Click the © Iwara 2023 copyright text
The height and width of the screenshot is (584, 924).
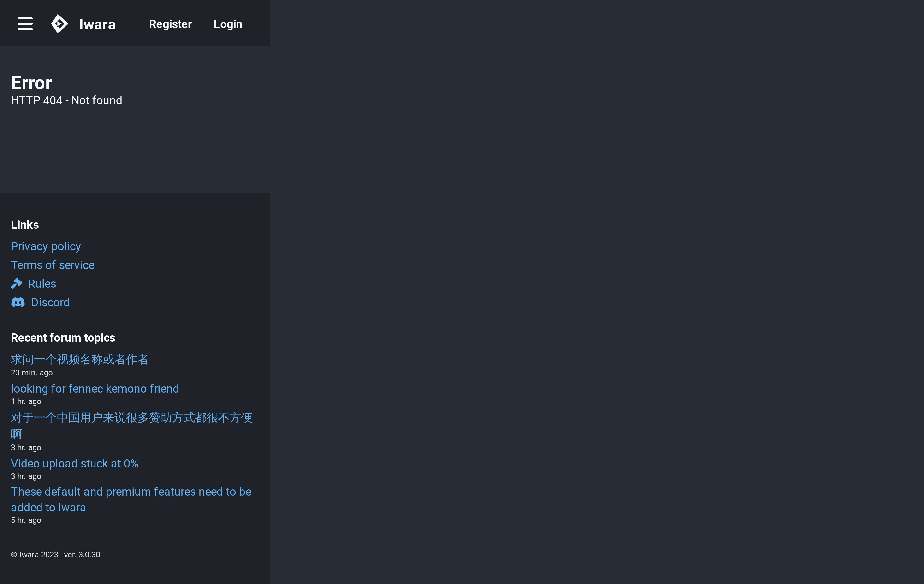(x=35, y=555)
